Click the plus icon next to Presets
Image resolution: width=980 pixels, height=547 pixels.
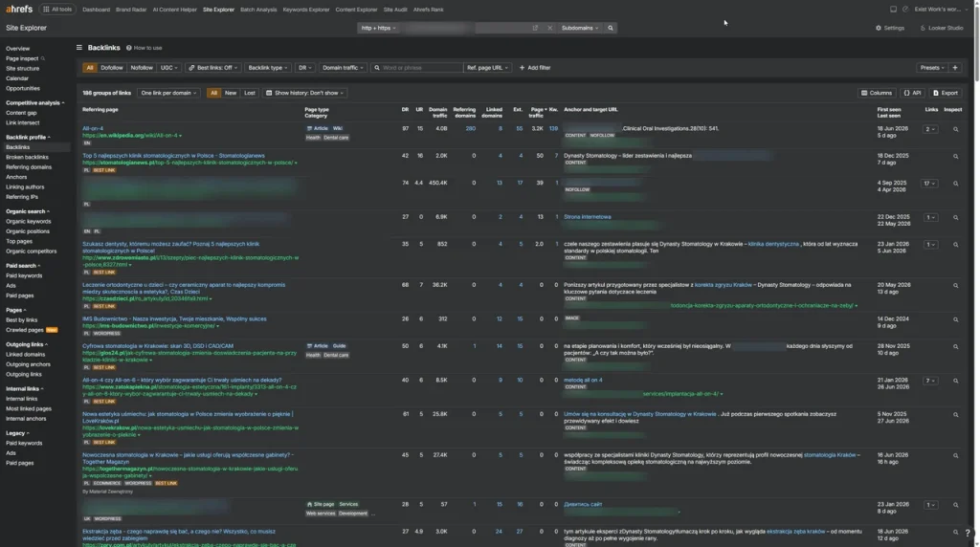pyautogui.click(x=954, y=68)
